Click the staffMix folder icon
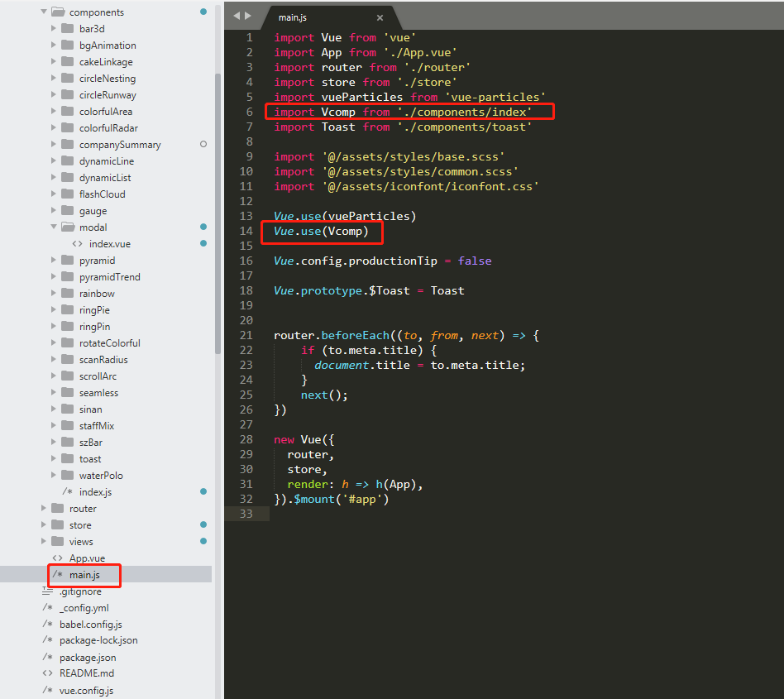The width and height of the screenshot is (784, 699). [x=68, y=425]
